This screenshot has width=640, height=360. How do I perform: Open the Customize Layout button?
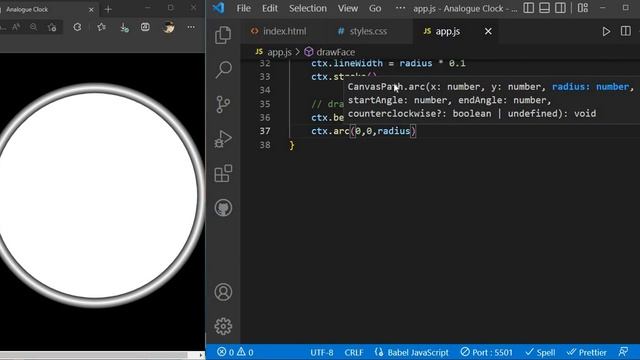[x=583, y=8]
